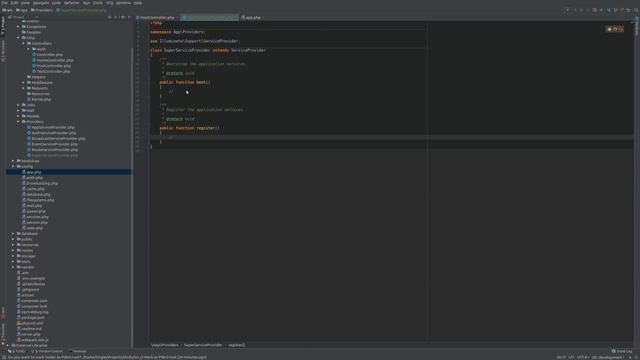Click the VCS update project icon
The height and width of the screenshot is (360, 640).
click(609, 10)
